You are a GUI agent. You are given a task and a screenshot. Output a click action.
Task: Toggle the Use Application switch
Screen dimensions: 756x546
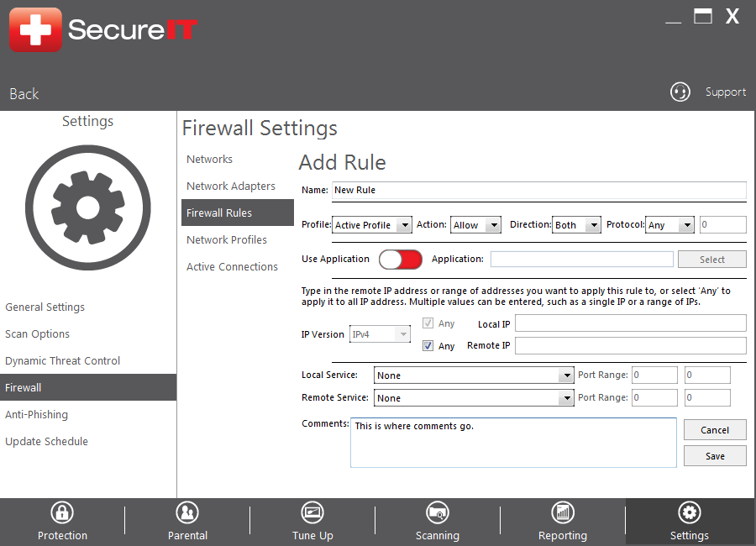click(400, 260)
